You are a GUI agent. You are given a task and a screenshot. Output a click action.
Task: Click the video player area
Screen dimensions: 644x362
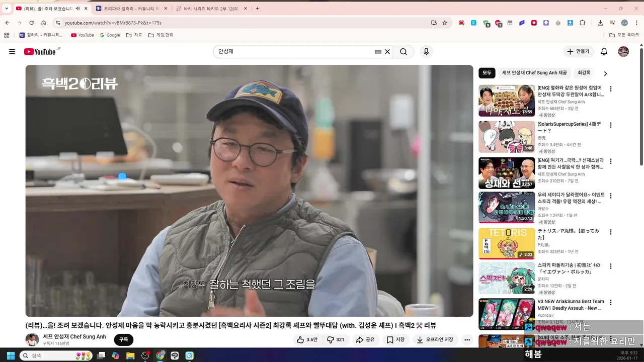249,191
